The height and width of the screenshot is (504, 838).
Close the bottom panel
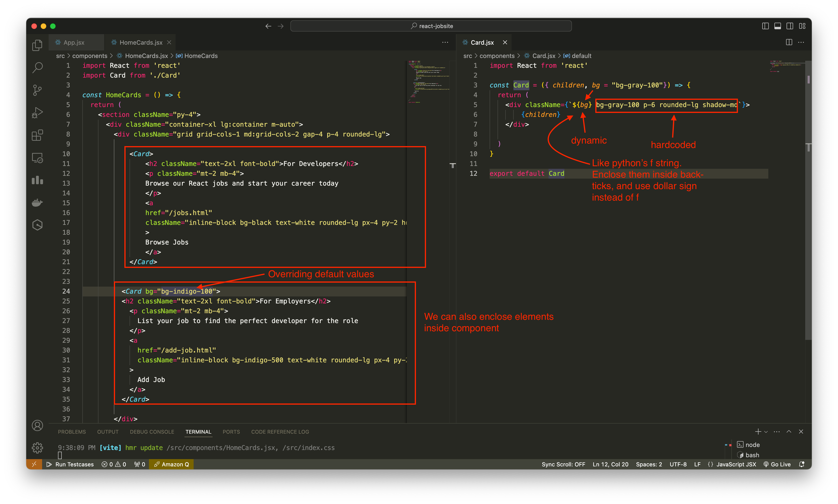[x=801, y=432]
